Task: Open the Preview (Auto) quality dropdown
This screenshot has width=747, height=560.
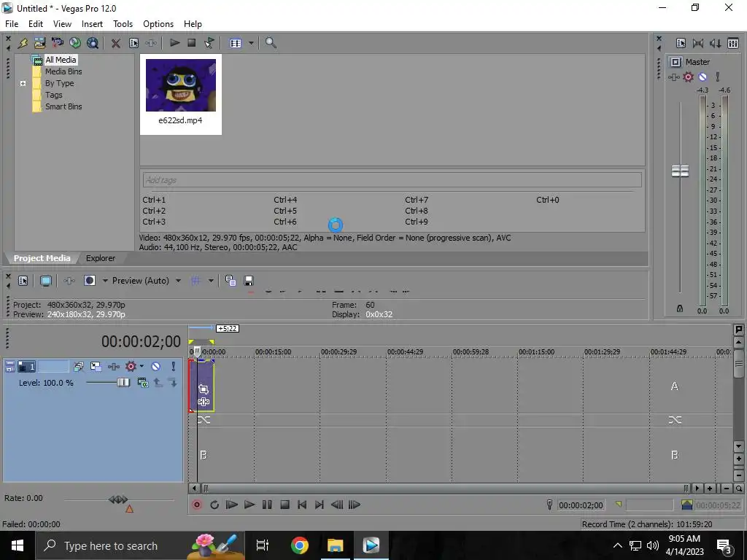Action: coord(146,281)
